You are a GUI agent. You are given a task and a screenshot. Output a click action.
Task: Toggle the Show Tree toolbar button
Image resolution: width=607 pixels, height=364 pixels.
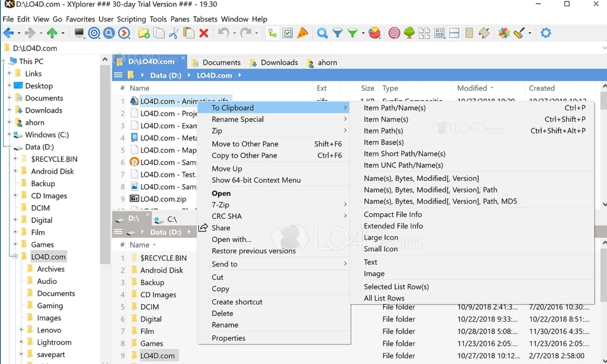(272, 33)
